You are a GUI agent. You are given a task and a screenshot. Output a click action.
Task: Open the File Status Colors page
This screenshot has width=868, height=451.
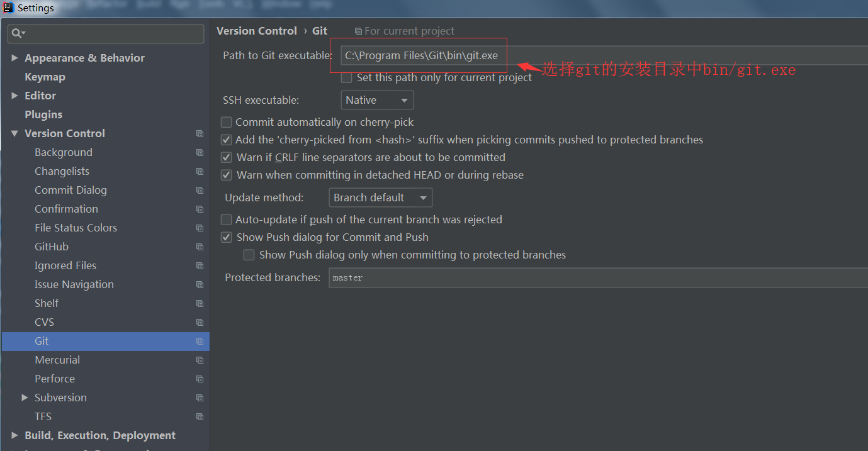(76, 228)
